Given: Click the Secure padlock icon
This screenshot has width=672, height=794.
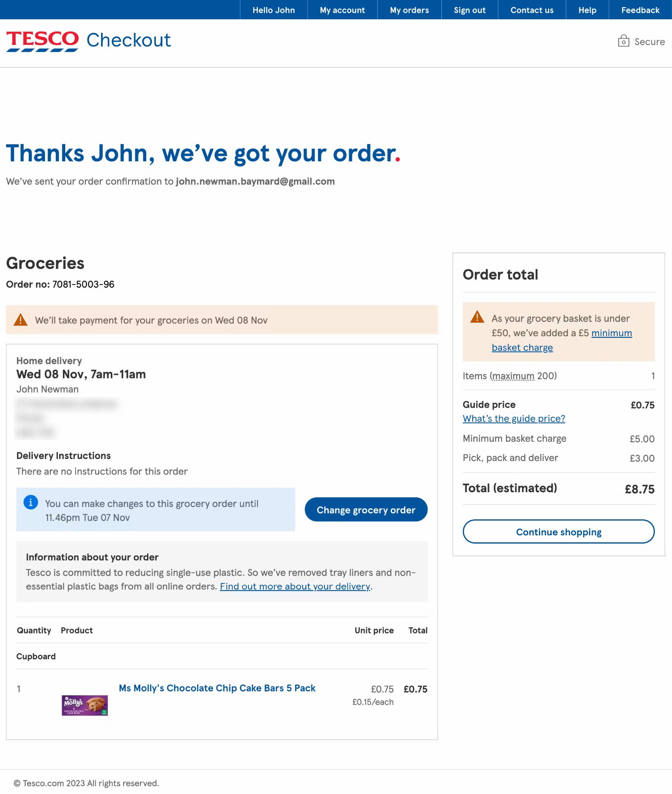Looking at the screenshot, I should point(624,41).
